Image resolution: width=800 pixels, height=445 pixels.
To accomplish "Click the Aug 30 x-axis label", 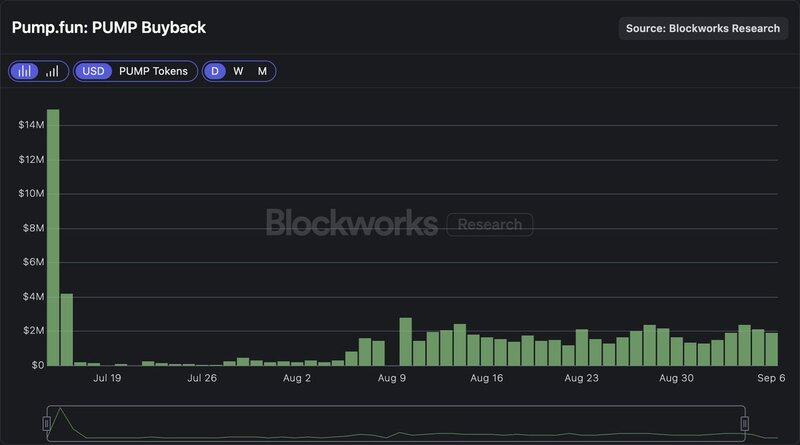I will point(676,378).
